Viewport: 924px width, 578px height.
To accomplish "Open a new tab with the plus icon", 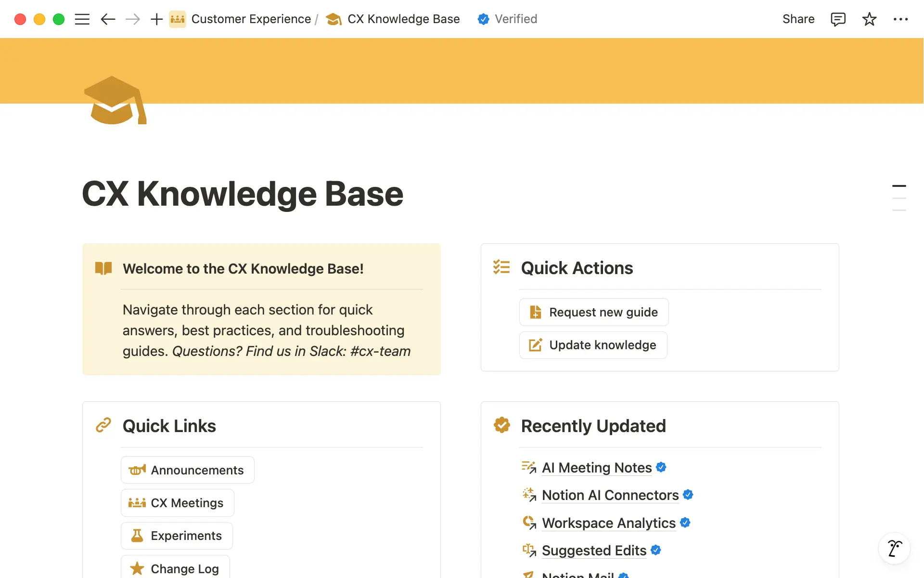I will (156, 19).
